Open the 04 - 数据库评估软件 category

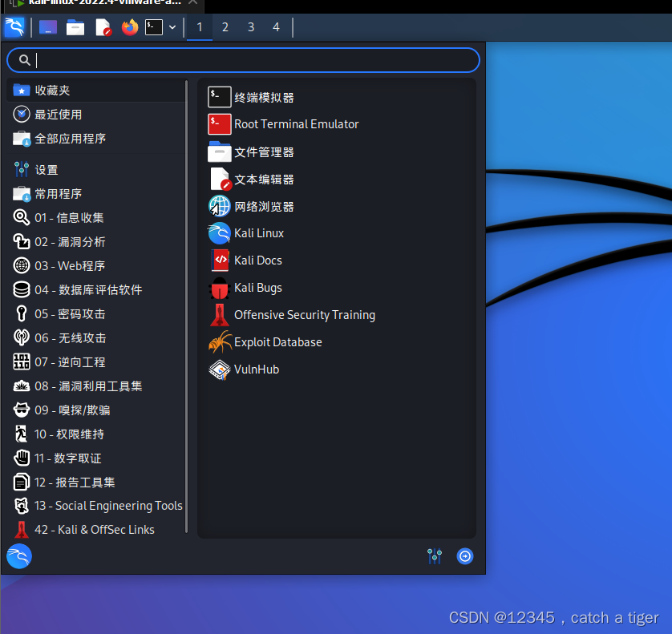coord(96,289)
